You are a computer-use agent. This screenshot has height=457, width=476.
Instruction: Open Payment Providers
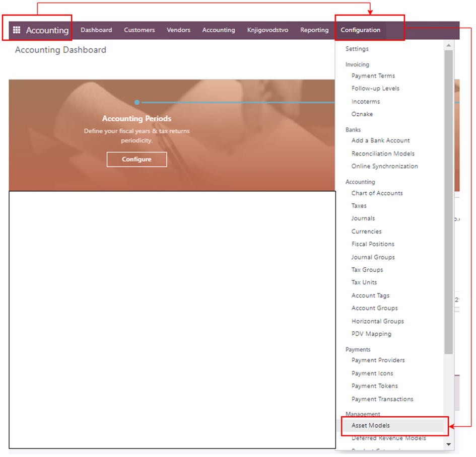click(378, 360)
